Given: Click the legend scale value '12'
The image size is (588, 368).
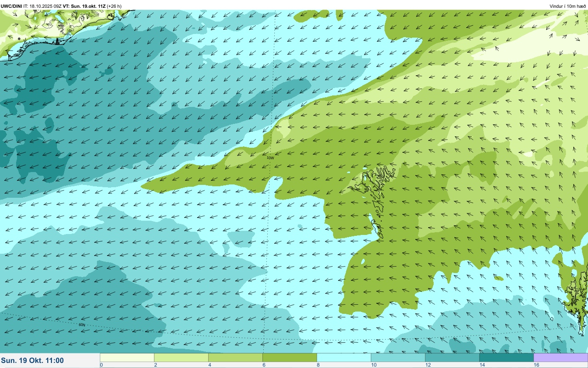Looking at the screenshot, I should pos(428,365).
